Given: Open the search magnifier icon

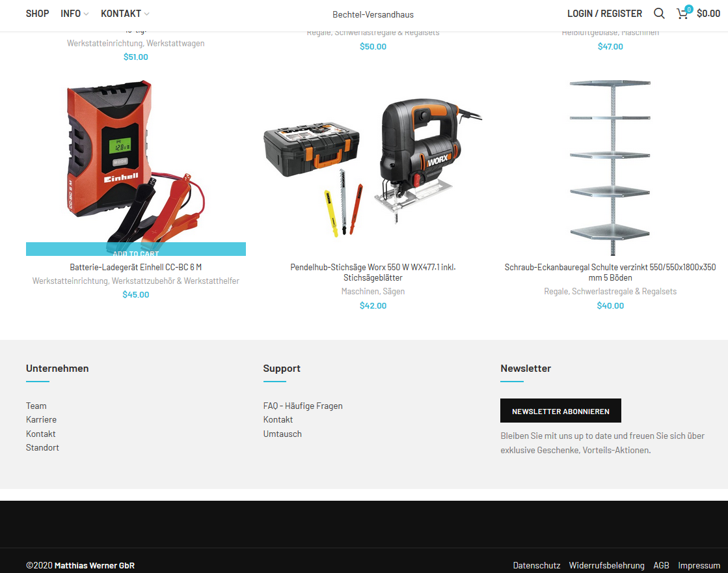Looking at the screenshot, I should (x=659, y=14).
